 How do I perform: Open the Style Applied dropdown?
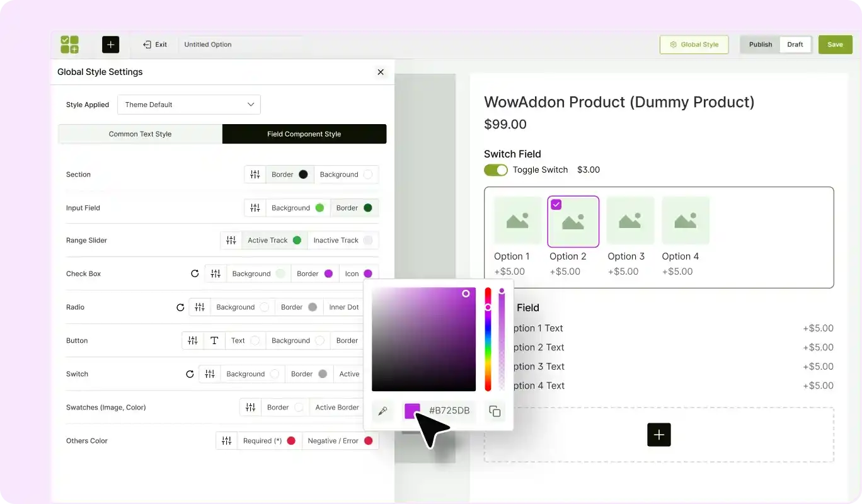pyautogui.click(x=188, y=105)
